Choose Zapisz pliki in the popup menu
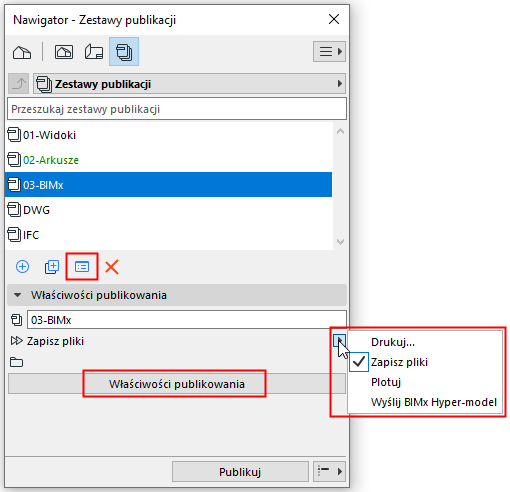The width and height of the screenshot is (510, 492). pyautogui.click(x=425, y=362)
